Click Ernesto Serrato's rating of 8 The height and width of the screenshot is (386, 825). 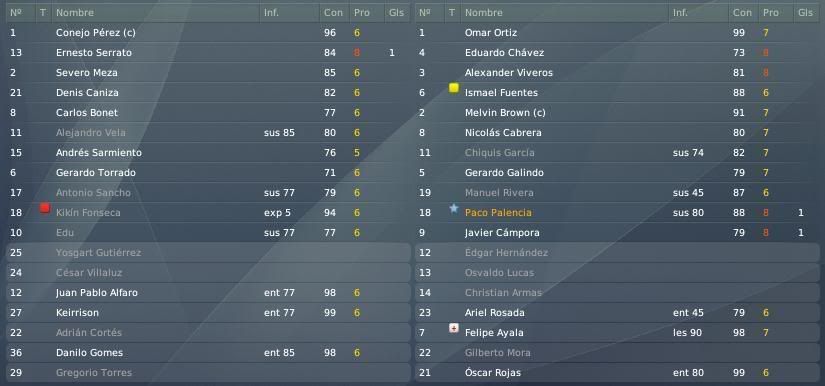[x=357, y=53]
